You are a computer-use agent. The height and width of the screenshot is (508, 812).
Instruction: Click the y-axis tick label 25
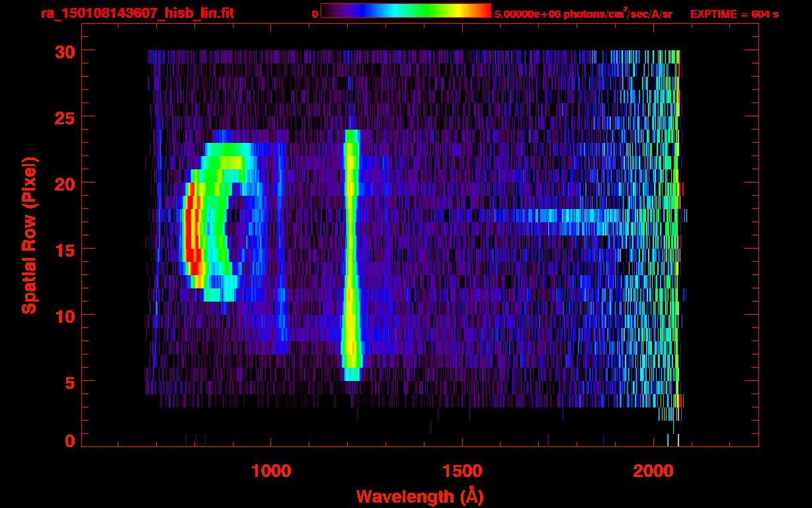[x=63, y=117]
